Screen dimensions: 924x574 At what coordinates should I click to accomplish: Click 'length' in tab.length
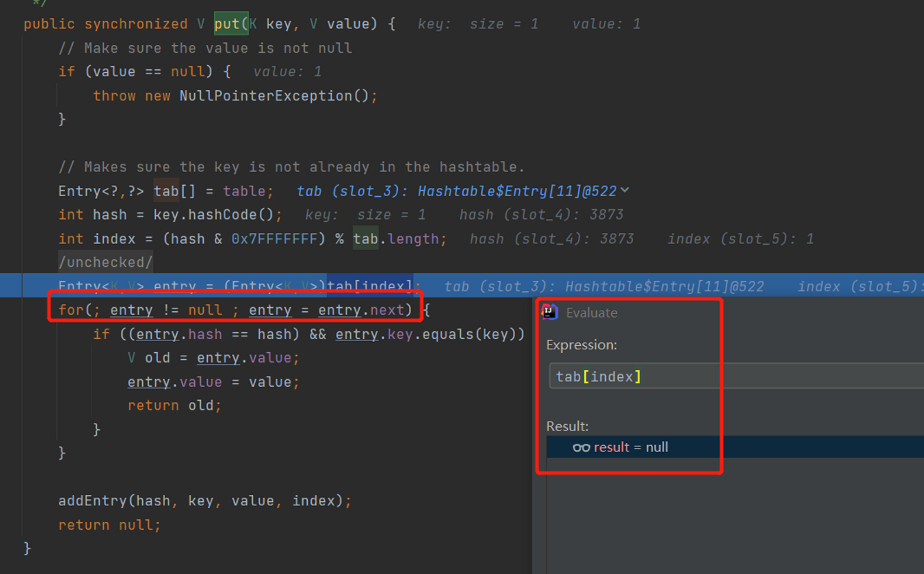(413, 238)
